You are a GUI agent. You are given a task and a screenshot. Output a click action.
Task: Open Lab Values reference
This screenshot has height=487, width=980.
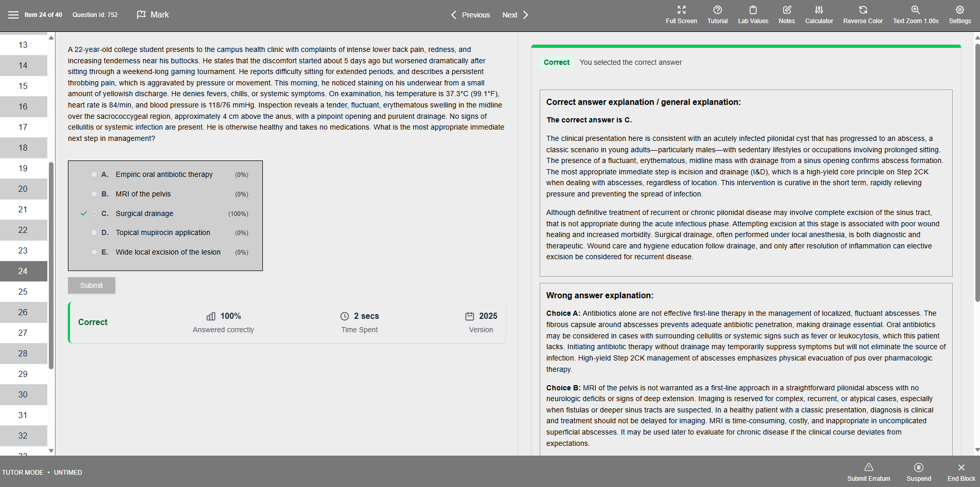pyautogui.click(x=753, y=15)
